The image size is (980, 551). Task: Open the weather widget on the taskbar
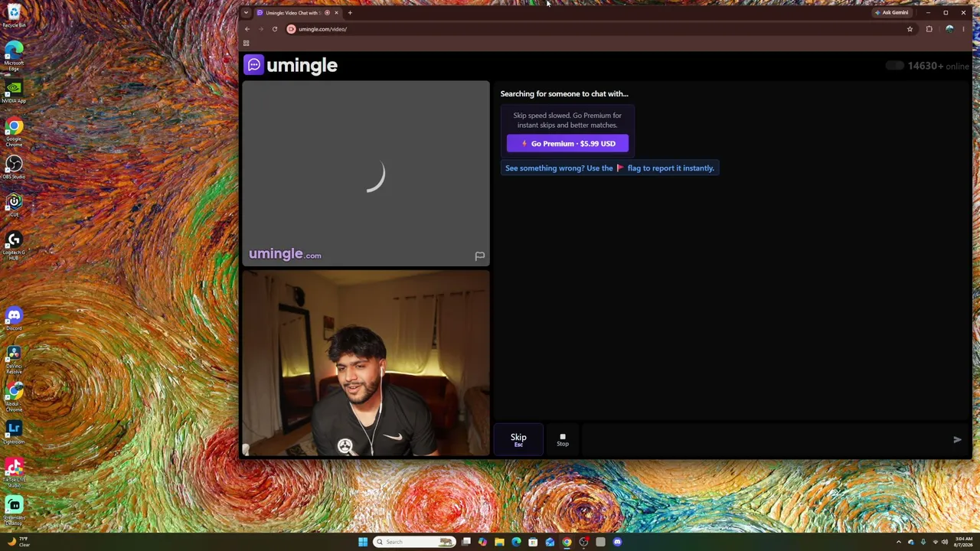click(x=18, y=542)
